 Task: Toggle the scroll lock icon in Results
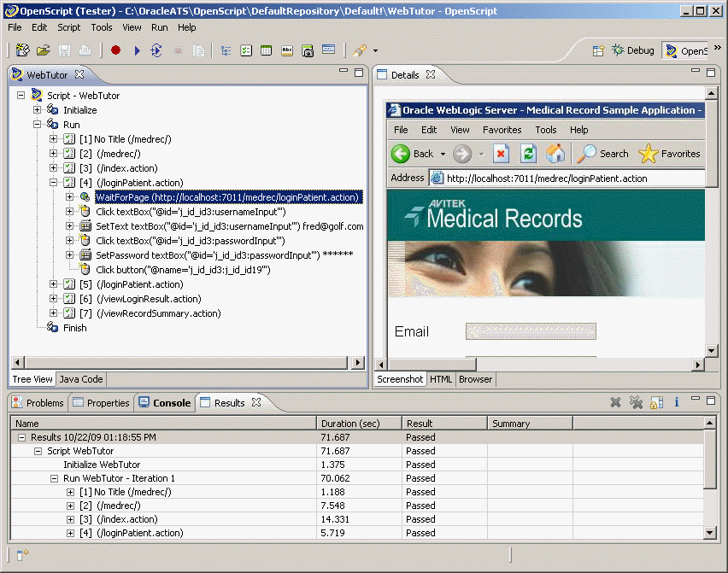tap(656, 402)
